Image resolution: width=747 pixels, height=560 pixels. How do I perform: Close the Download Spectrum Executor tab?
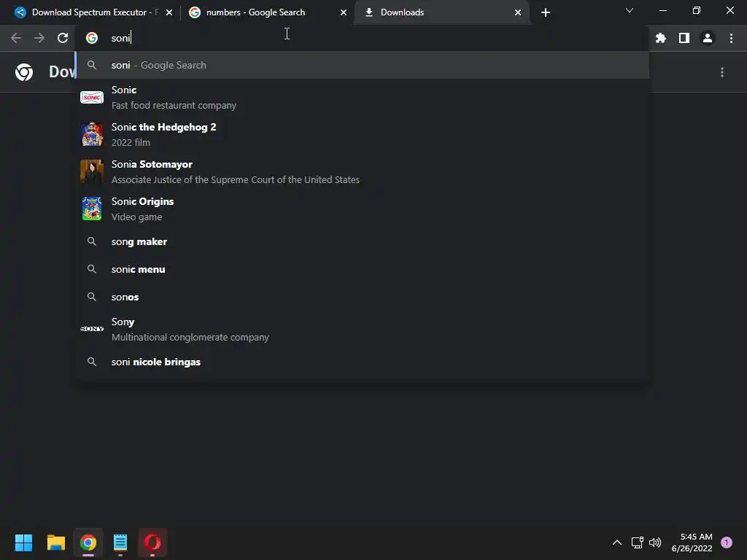pyautogui.click(x=169, y=12)
